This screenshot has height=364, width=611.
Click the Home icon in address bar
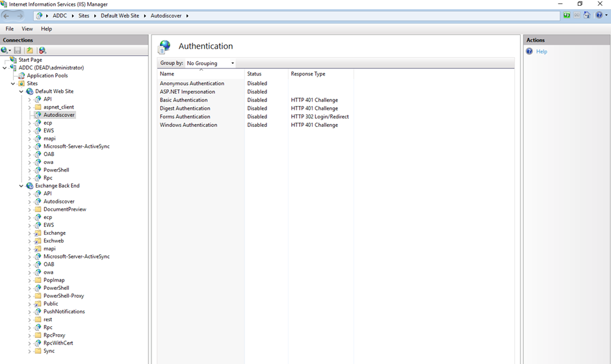(x=586, y=16)
